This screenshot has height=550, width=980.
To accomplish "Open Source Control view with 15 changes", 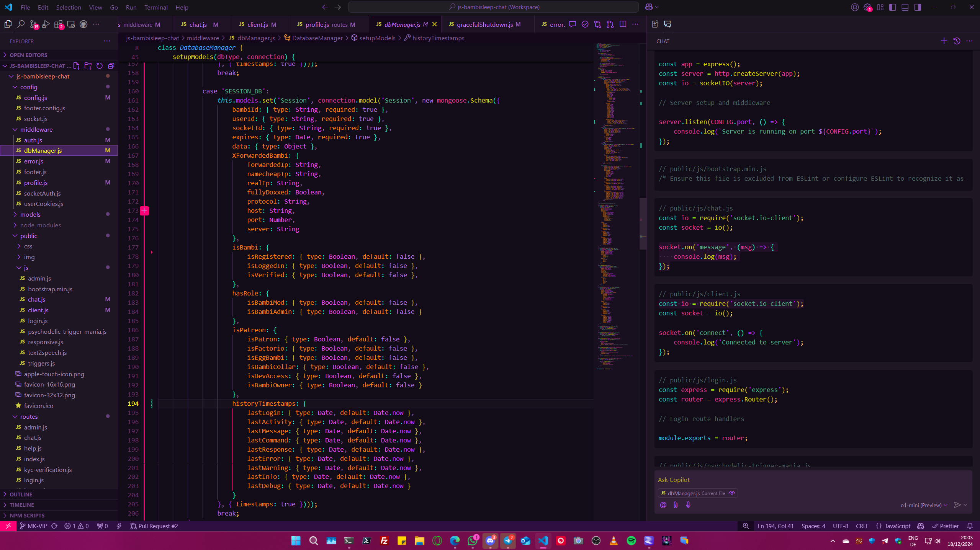I will [x=34, y=24].
